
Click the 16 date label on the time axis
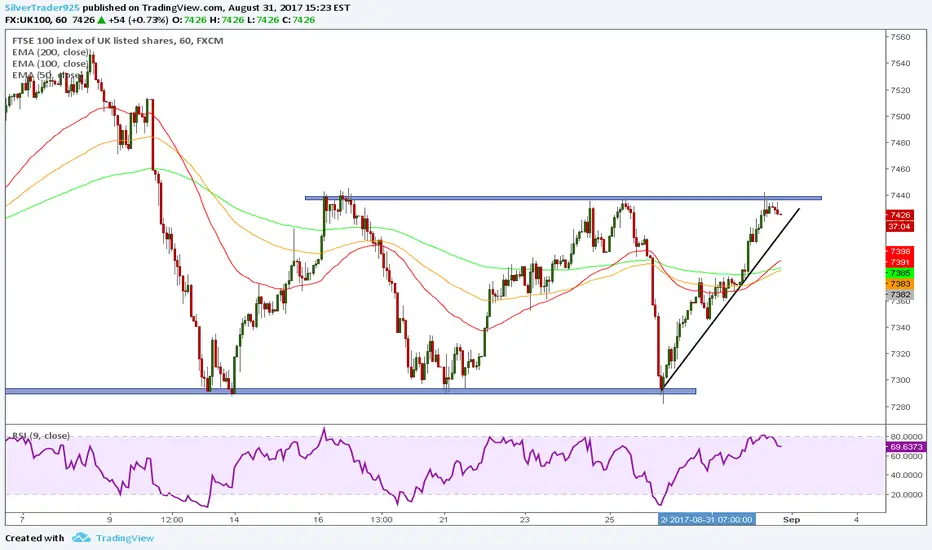click(x=319, y=520)
